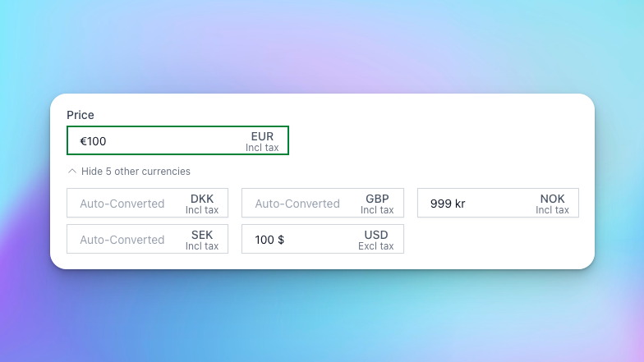The height and width of the screenshot is (362, 644).
Task: Click the GBP currency label
Action: click(377, 199)
